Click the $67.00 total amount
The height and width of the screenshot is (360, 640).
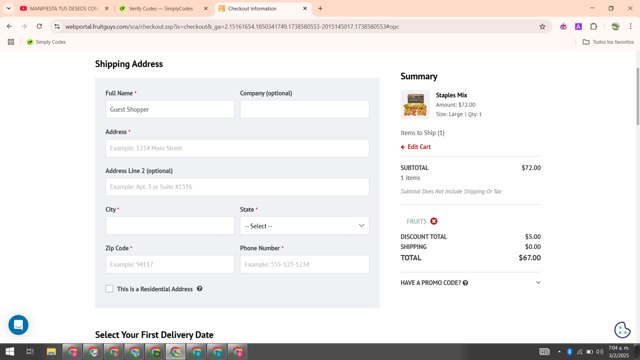point(530,258)
